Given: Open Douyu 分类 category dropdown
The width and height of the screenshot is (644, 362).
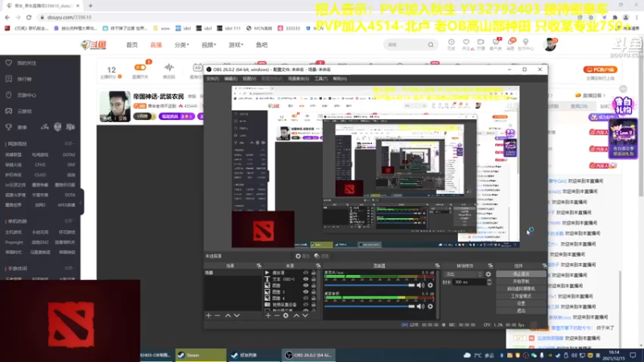Looking at the screenshot, I should coord(182,45).
